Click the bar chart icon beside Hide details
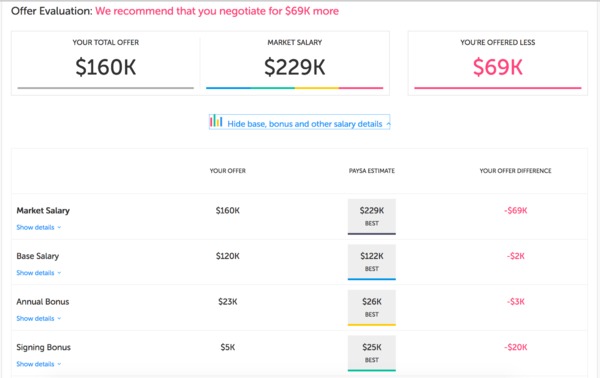The width and height of the screenshot is (600, 378). [216, 121]
